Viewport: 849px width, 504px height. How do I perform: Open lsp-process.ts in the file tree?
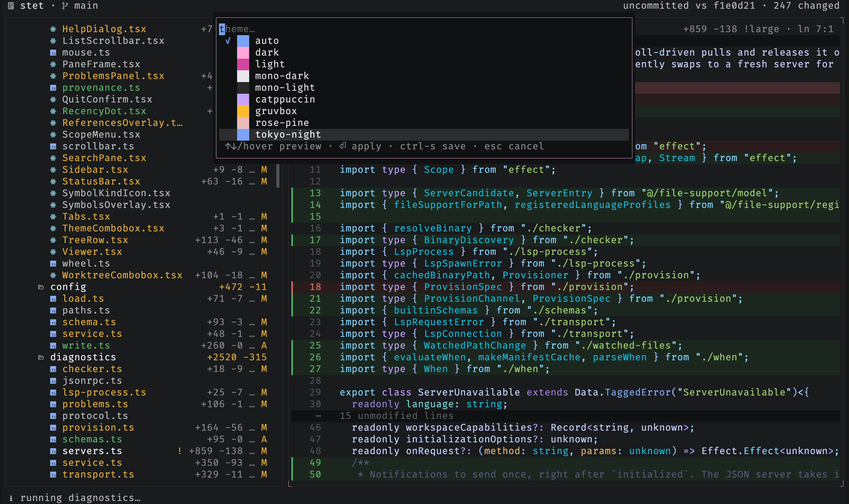(x=104, y=393)
